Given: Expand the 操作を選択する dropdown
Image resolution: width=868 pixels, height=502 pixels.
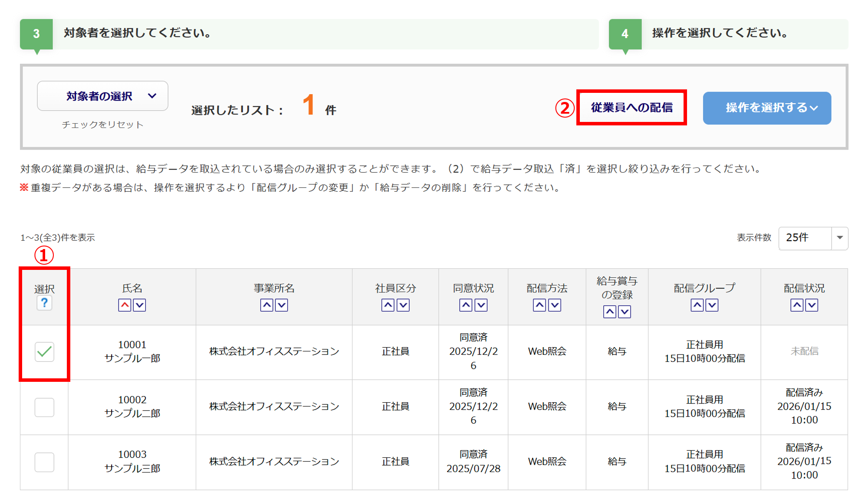Looking at the screenshot, I should click(x=767, y=108).
